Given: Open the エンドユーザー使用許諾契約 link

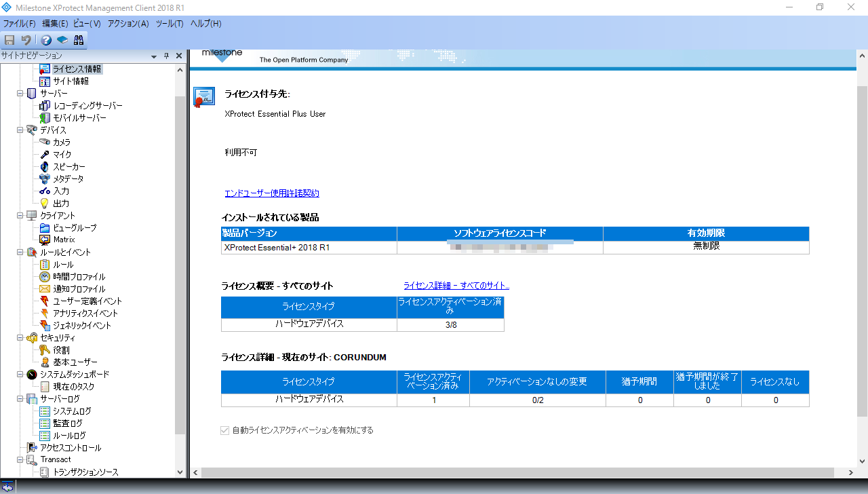Looking at the screenshot, I should 272,193.
